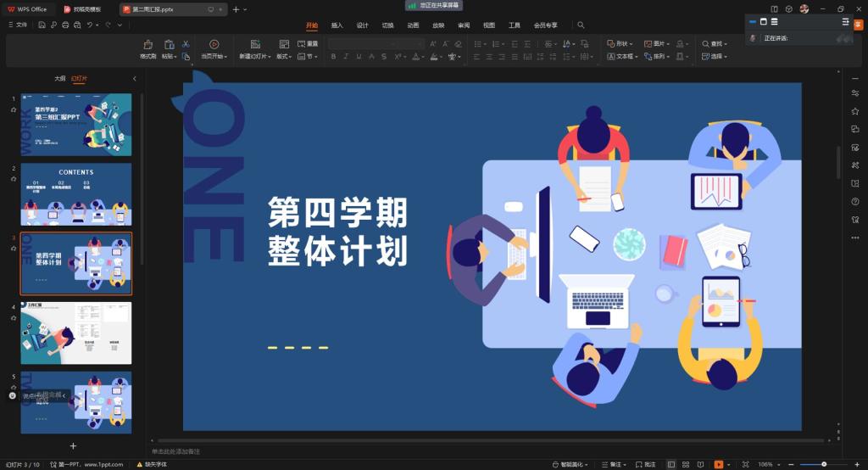Click the Reset (重置) button

pos(308,43)
